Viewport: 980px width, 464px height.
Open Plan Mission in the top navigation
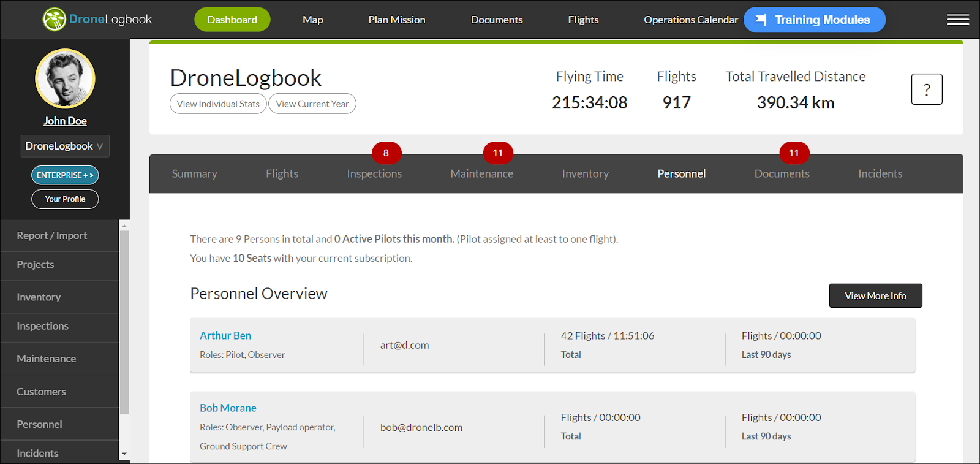[x=397, y=20]
